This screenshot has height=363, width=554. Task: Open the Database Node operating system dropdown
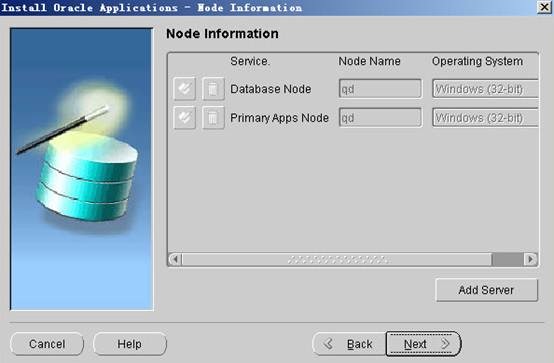(x=485, y=89)
